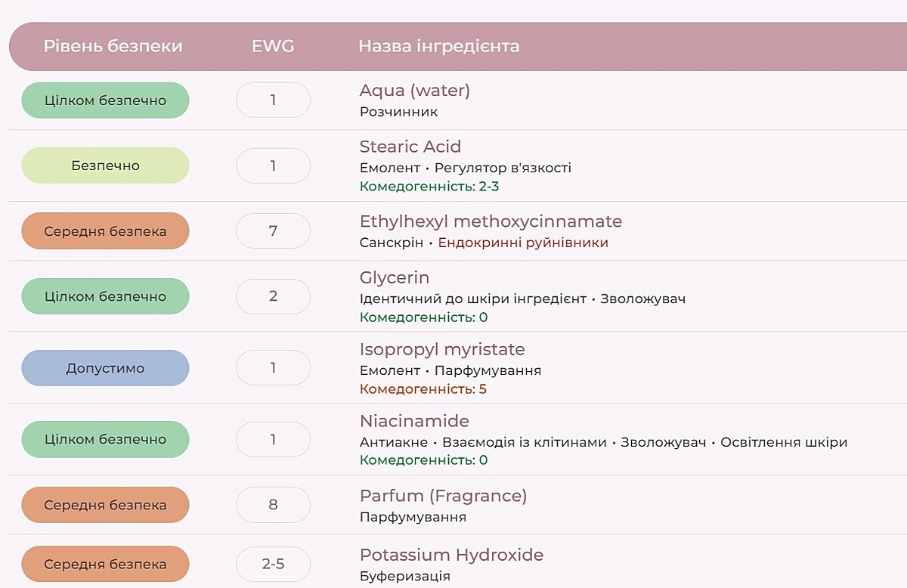The image size is (907, 588).
Task: Click EWG score 7 pill
Action: [273, 231]
